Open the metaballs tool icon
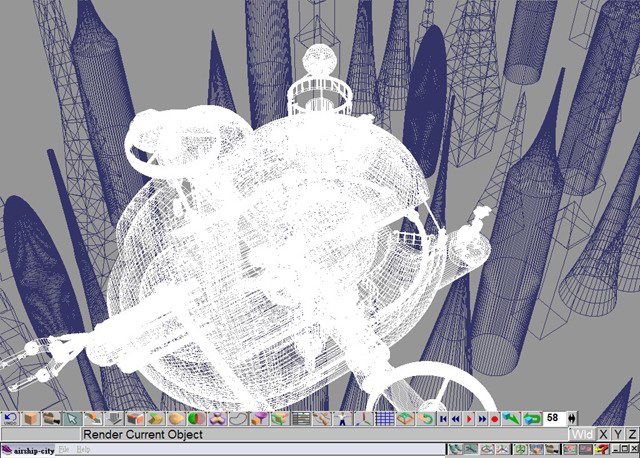Image resolution: width=640 pixels, height=458 pixels. coord(217,419)
